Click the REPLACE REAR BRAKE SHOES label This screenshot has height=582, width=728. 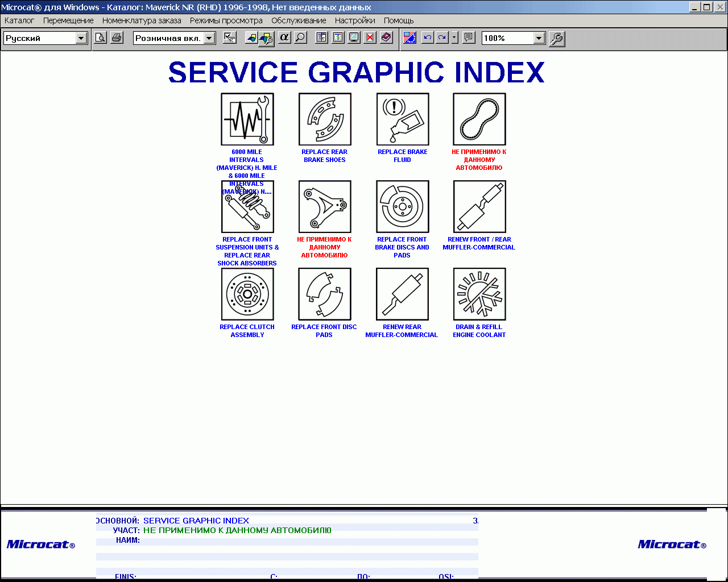pos(325,156)
